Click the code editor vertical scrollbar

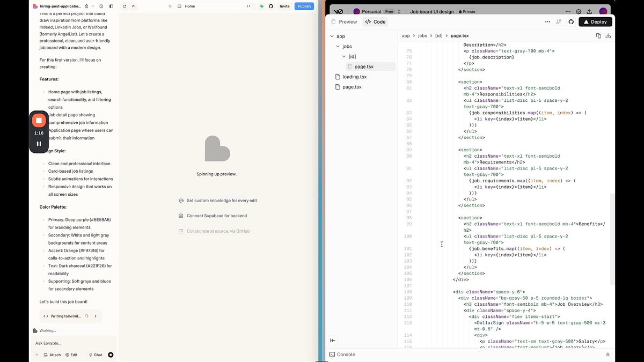[x=613, y=239]
